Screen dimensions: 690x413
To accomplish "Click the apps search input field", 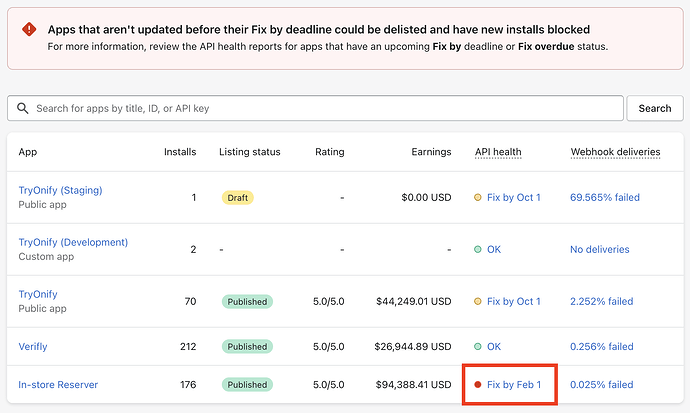I will [x=315, y=108].
